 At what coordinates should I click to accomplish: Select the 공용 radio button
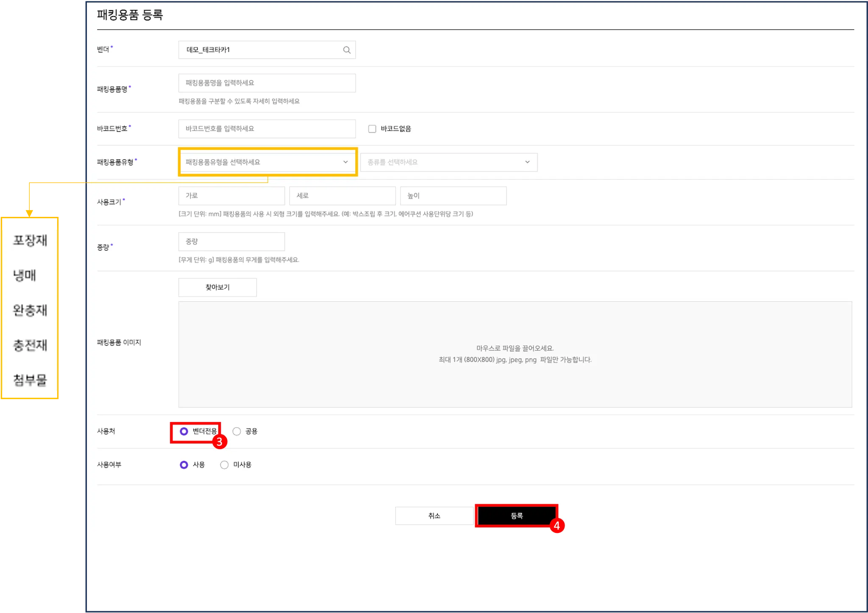[x=237, y=431]
